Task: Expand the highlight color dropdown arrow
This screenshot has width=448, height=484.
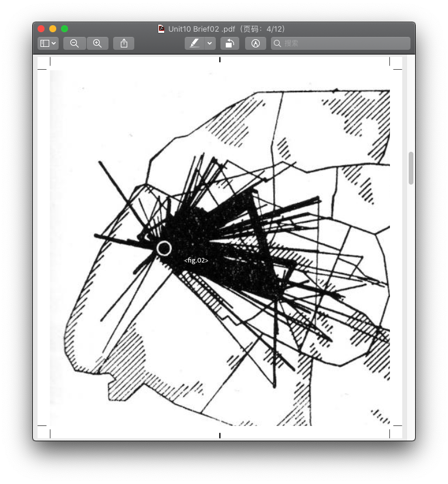Action: [x=210, y=43]
